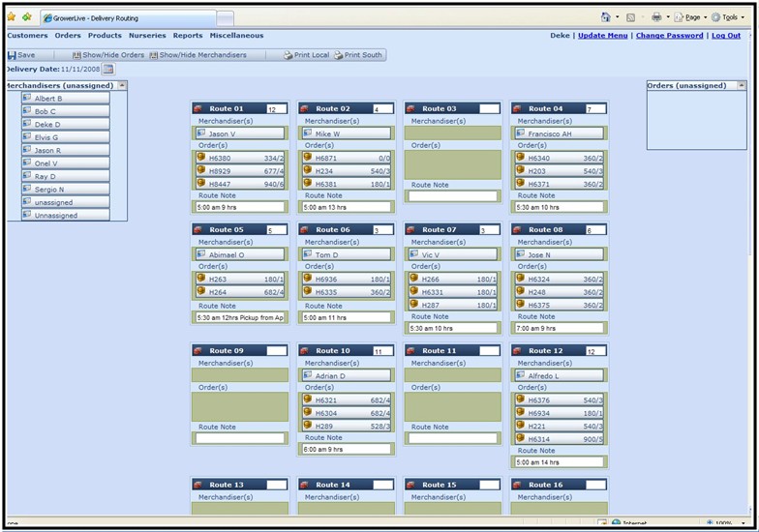
Task: Collapse the Merchandisers (unassigned) panel
Action: [x=123, y=85]
